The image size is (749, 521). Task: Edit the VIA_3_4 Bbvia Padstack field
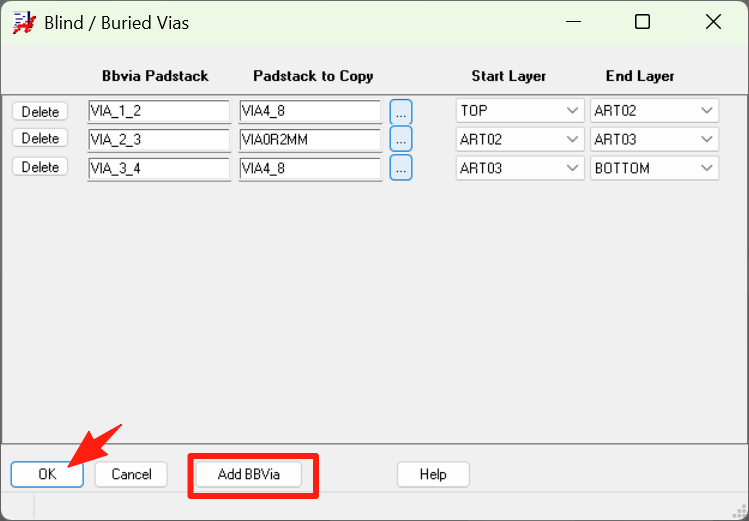(159, 169)
